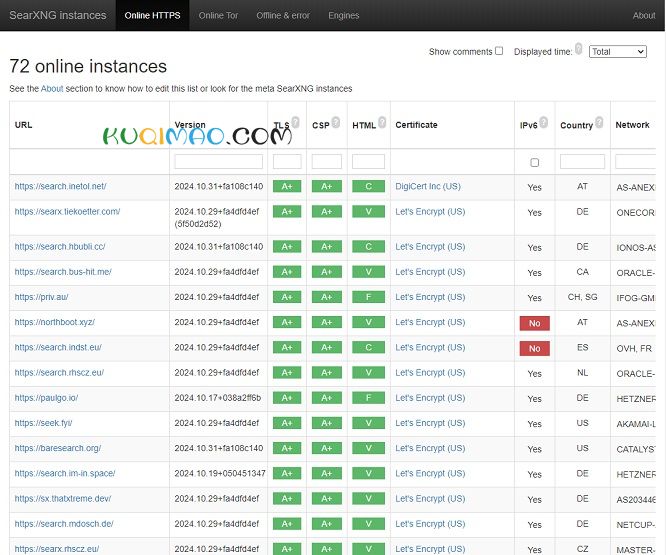Image resolution: width=666 pixels, height=555 pixels.
Task: Focus the Version filter input field
Action: pos(218,161)
